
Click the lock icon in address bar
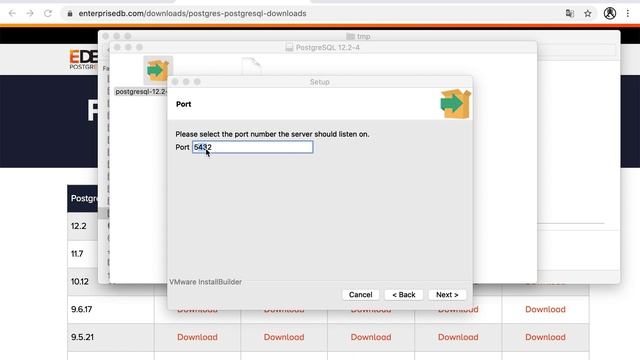pyautogui.click(x=70, y=13)
